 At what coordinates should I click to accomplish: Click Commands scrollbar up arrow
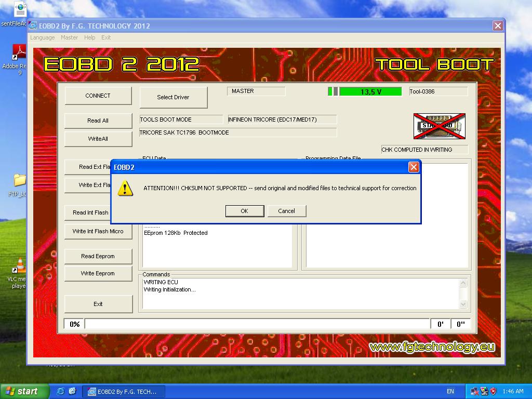click(x=463, y=283)
